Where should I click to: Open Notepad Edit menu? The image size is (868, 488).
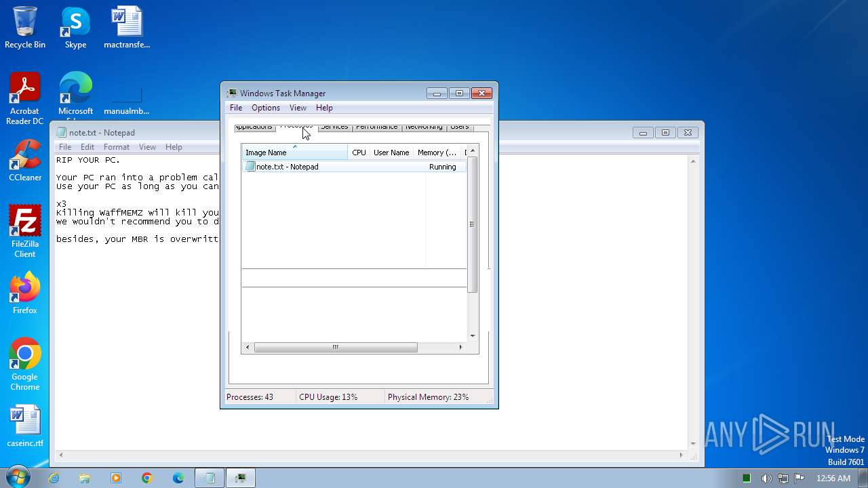click(87, 147)
